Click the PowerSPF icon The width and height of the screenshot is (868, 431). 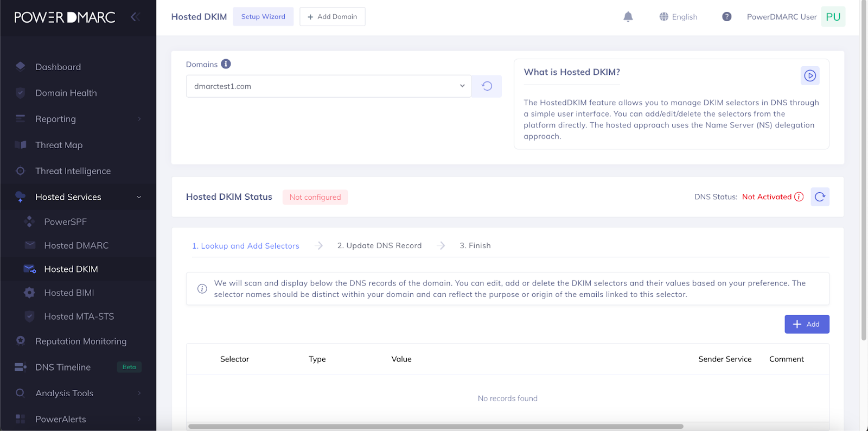point(30,221)
